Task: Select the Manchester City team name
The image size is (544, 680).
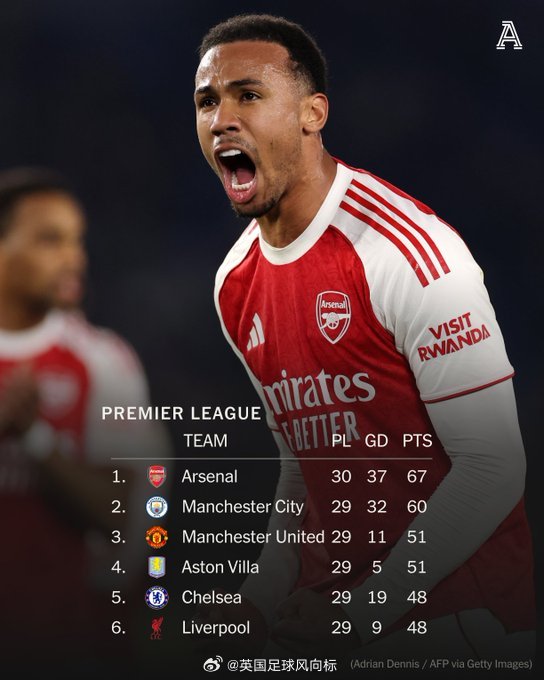Action: pos(243,507)
